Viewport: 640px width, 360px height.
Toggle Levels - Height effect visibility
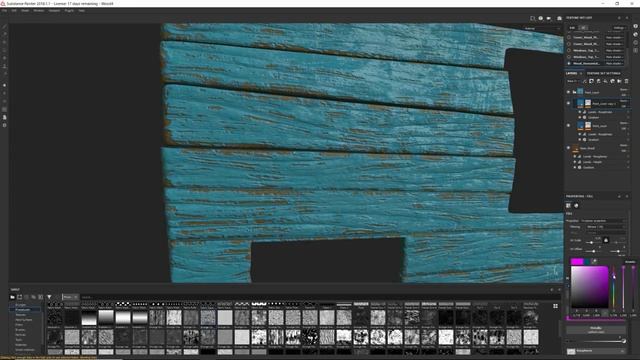575,162
